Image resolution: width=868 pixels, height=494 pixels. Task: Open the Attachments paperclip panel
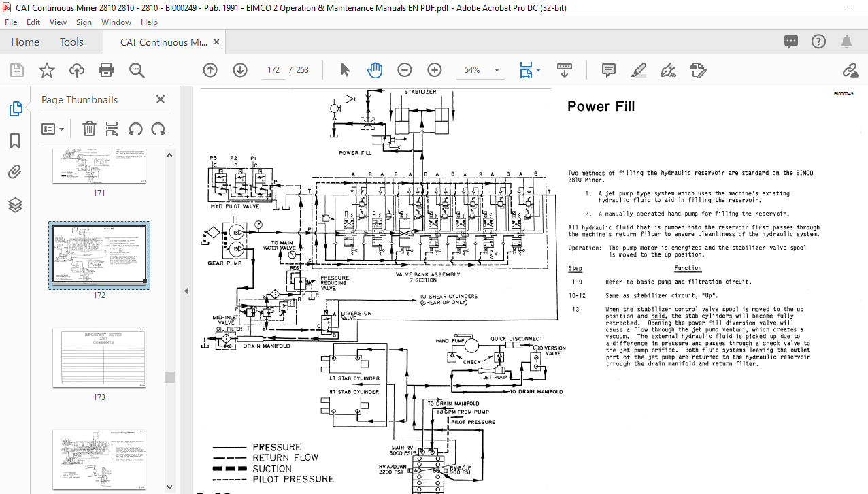click(x=15, y=172)
